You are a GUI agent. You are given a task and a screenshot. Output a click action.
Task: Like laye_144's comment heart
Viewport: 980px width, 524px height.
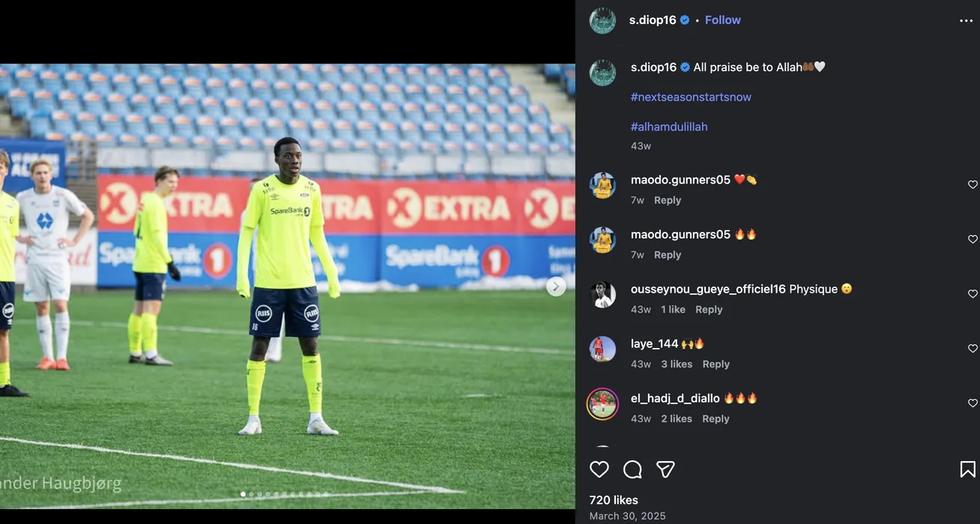tap(973, 349)
